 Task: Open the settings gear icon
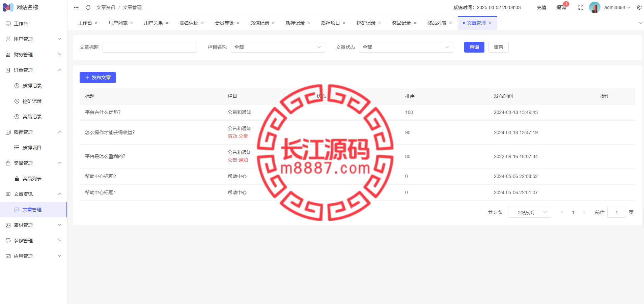tap(639, 7)
